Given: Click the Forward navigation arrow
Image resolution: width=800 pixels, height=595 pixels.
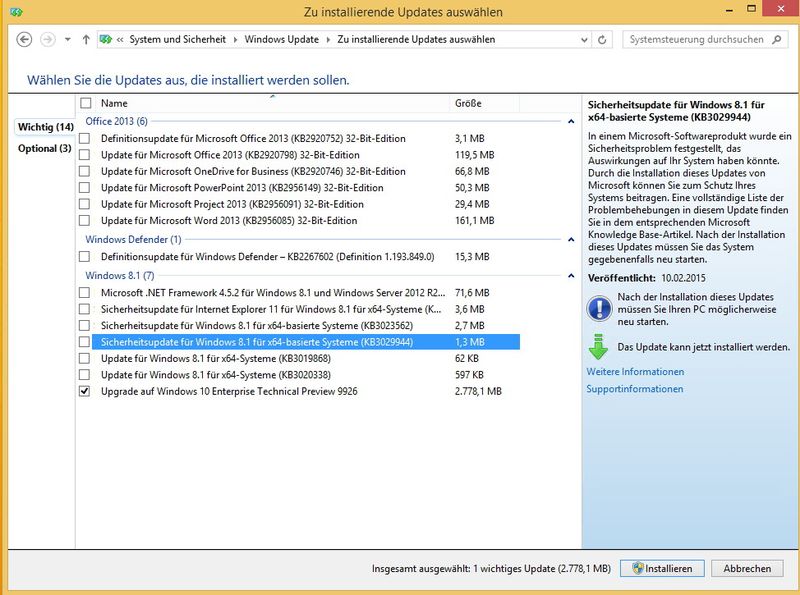Looking at the screenshot, I should tap(46, 40).
